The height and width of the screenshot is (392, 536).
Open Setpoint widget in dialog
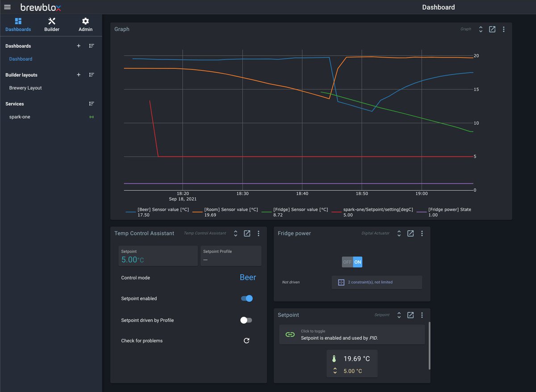click(x=410, y=315)
